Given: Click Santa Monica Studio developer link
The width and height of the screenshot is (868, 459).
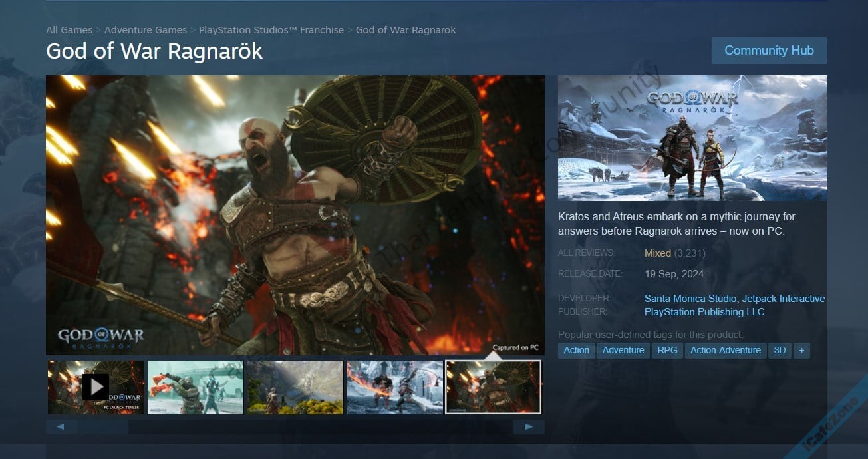Looking at the screenshot, I should click(690, 299).
